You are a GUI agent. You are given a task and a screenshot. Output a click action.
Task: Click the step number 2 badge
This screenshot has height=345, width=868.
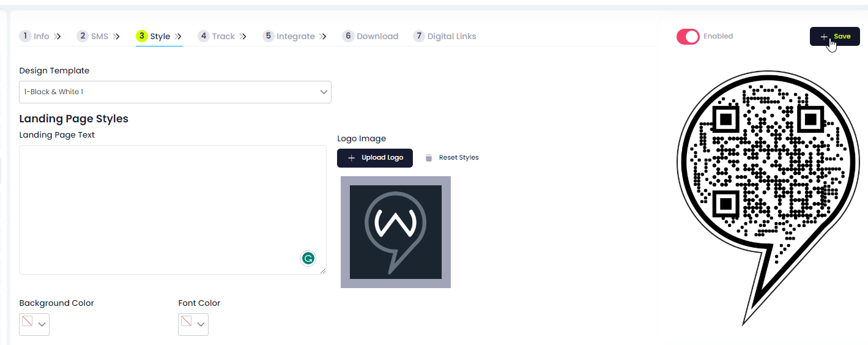[83, 36]
